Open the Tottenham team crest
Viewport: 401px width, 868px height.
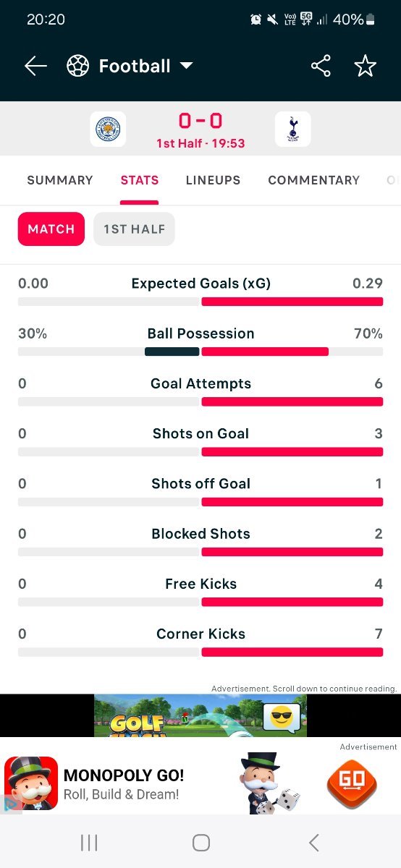pyautogui.click(x=293, y=129)
